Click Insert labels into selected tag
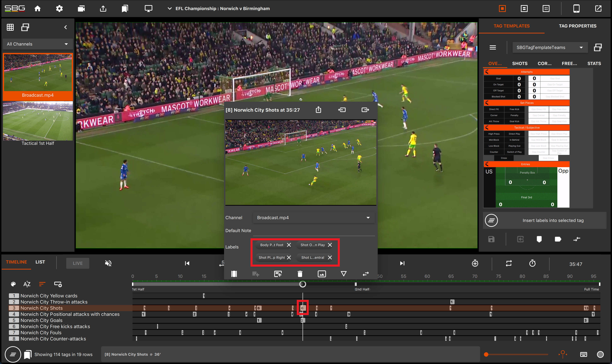This screenshot has width=612, height=364. [x=545, y=221]
